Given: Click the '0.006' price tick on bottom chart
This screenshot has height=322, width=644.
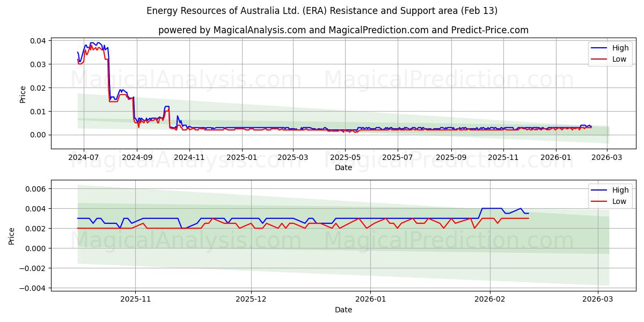Looking at the screenshot, I should click(x=37, y=189).
